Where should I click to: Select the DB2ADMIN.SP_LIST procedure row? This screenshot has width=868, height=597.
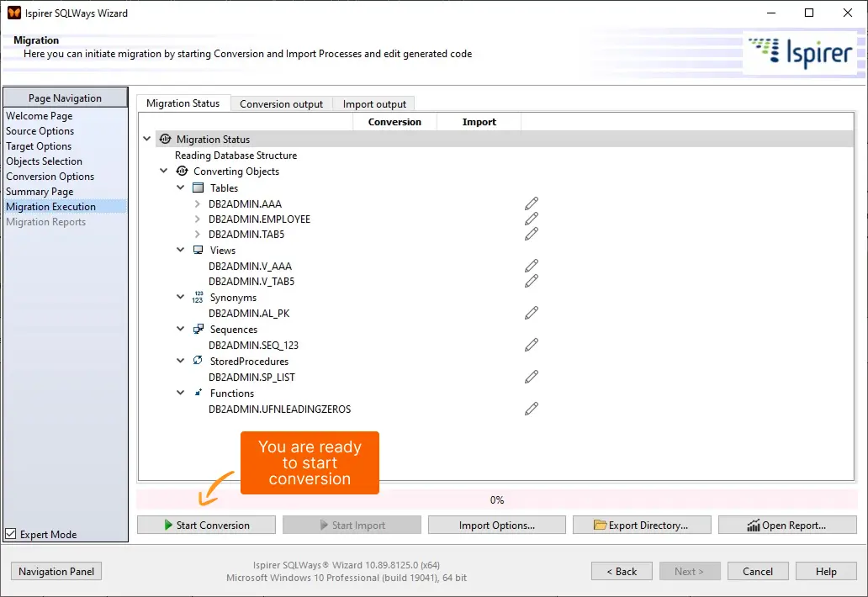click(x=251, y=378)
